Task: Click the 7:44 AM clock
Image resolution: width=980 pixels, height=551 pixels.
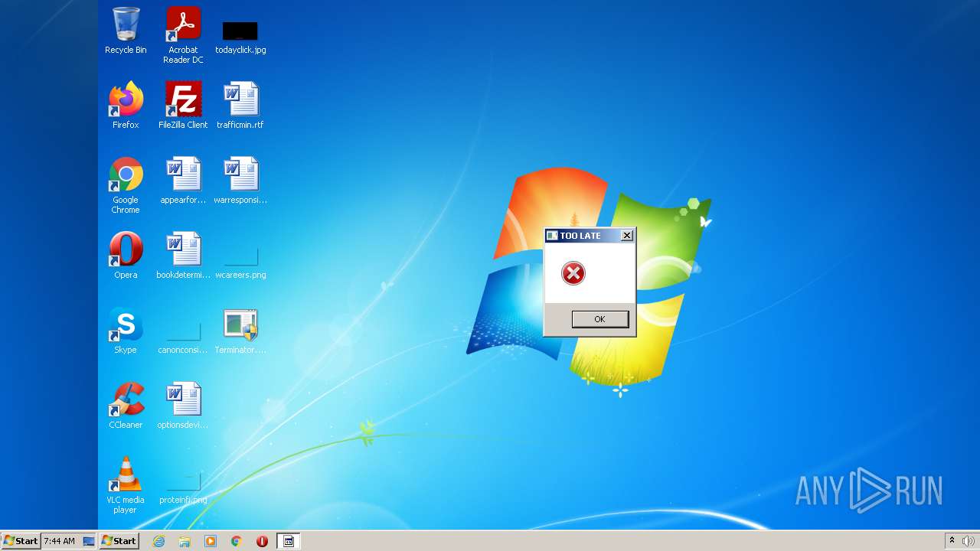Action: 60,541
